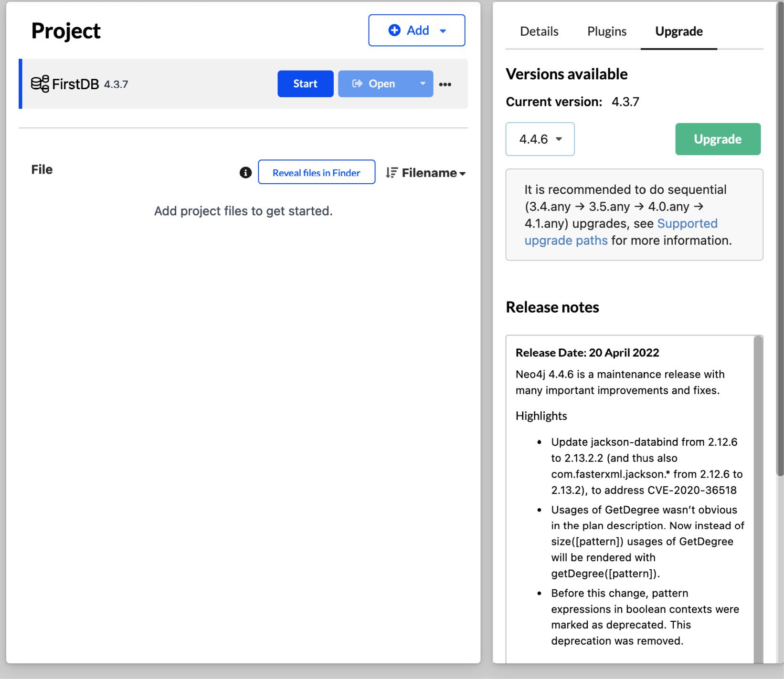
Task: Click the sort order icon beside Filename
Action: 392,173
